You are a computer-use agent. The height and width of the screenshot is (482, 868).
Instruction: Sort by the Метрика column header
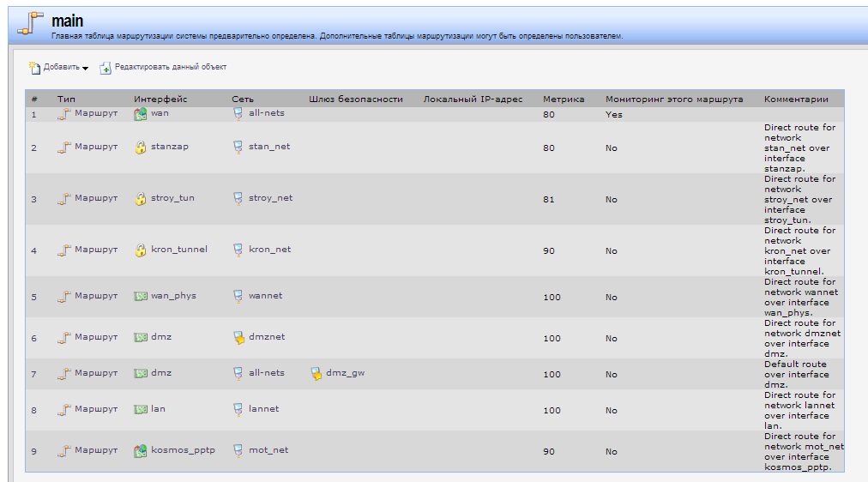(x=564, y=99)
